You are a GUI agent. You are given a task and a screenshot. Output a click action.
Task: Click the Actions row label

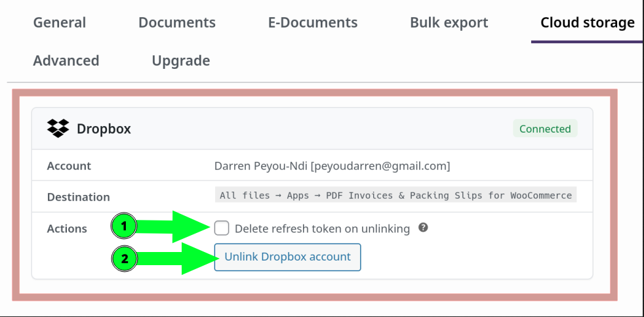(67, 229)
